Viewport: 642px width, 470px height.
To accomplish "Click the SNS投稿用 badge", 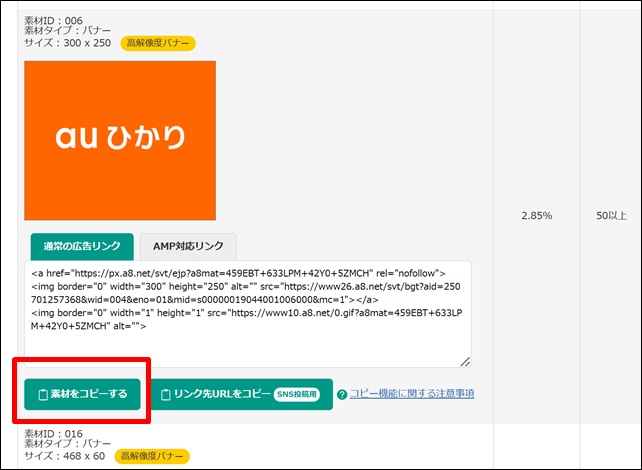I will click(298, 394).
